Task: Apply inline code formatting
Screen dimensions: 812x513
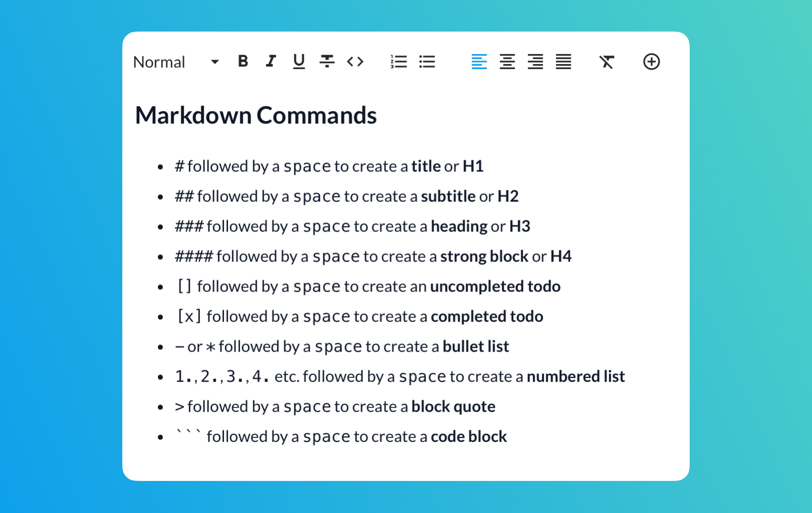Action: pyautogui.click(x=355, y=62)
